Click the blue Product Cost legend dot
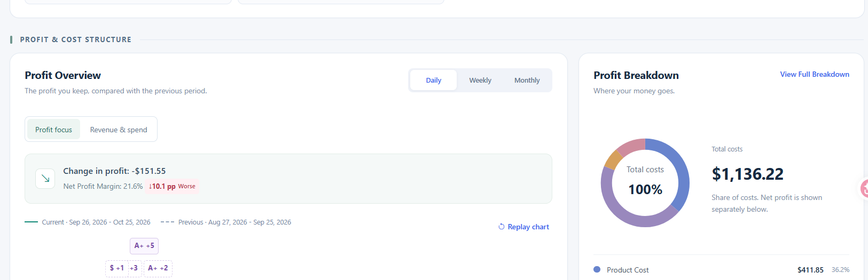 597,270
